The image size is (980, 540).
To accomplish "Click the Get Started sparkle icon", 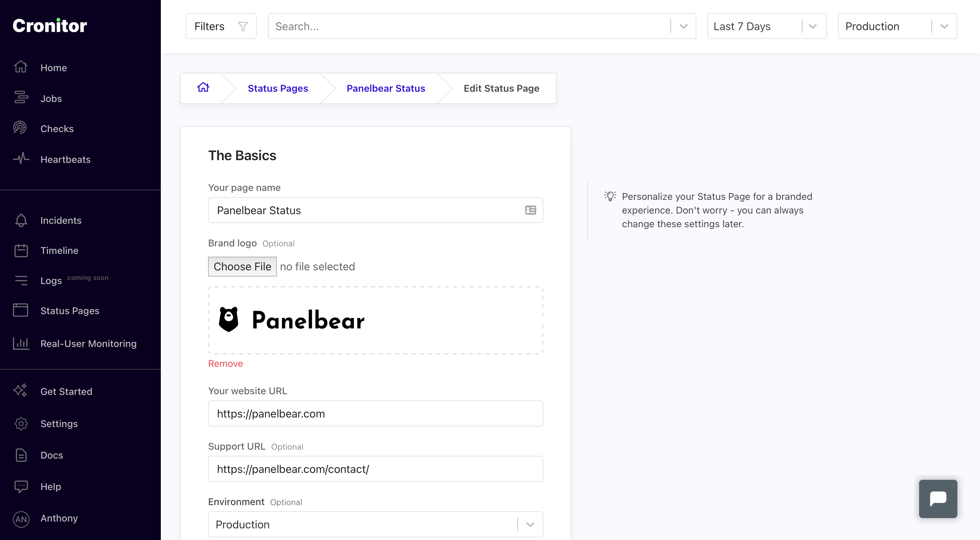I will [21, 391].
